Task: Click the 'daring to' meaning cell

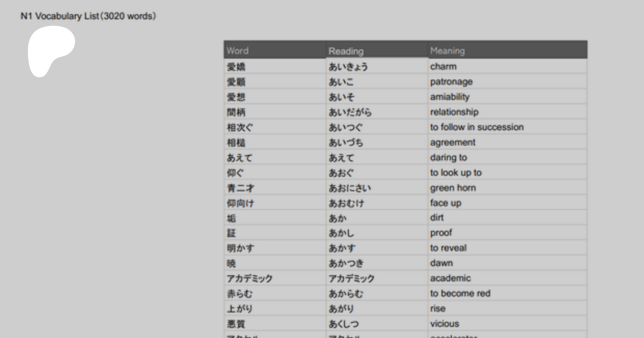Action: tap(448, 157)
